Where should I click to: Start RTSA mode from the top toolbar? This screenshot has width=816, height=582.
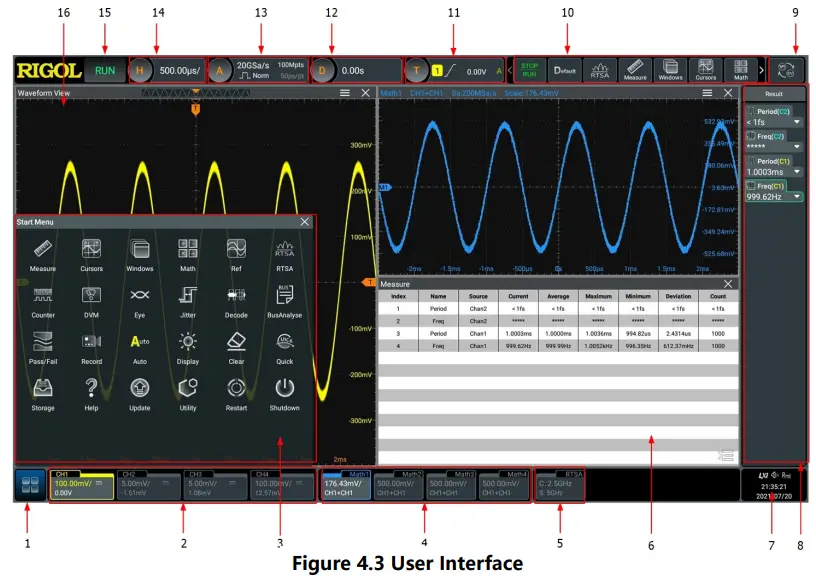(599, 68)
